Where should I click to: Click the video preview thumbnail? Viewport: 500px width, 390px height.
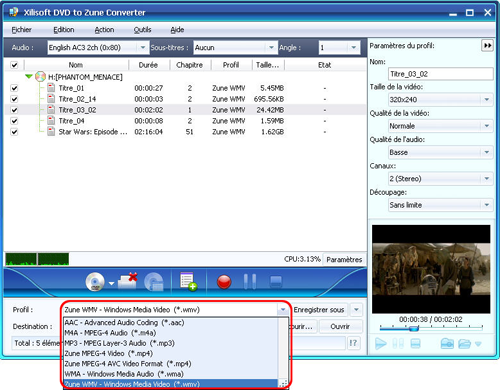click(431, 269)
